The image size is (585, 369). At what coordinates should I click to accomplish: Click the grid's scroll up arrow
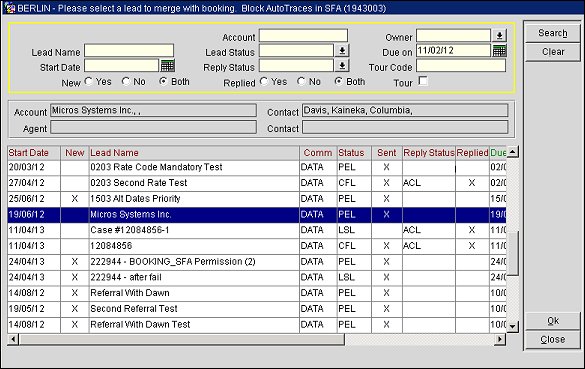point(512,152)
